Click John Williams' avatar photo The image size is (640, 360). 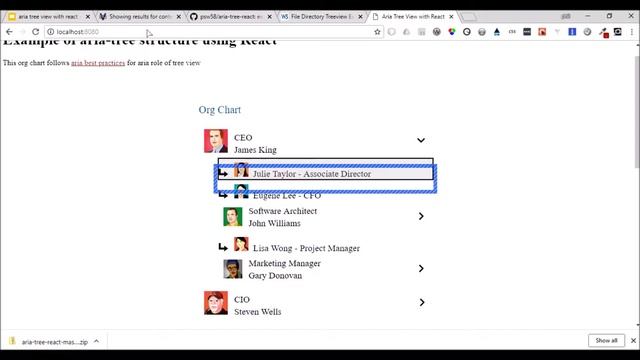point(233,217)
